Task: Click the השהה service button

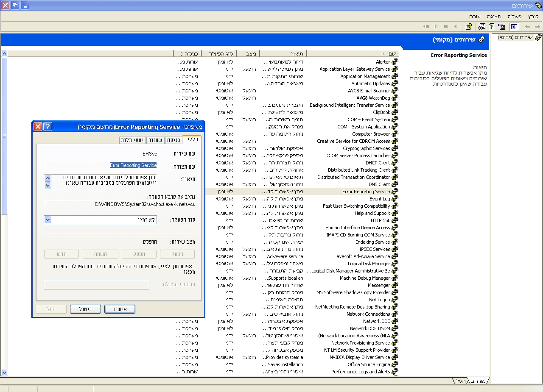Action: (100, 254)
